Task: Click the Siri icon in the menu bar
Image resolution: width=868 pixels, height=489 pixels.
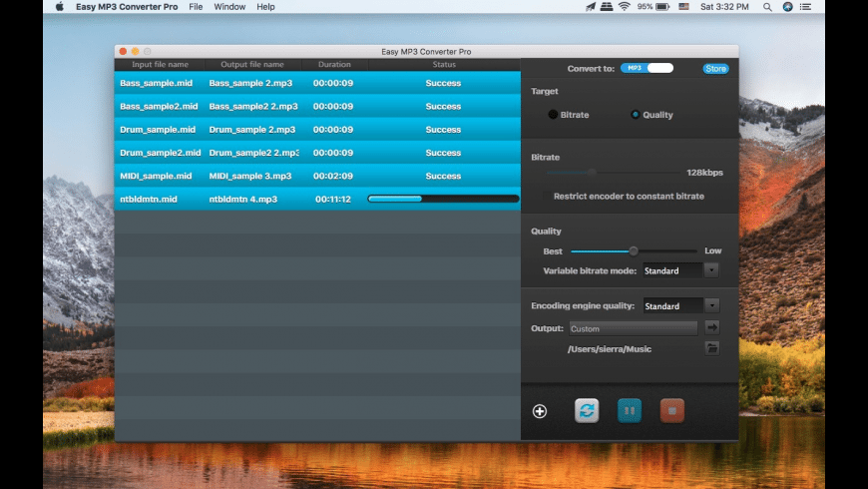Action: [x=788, y=7]
